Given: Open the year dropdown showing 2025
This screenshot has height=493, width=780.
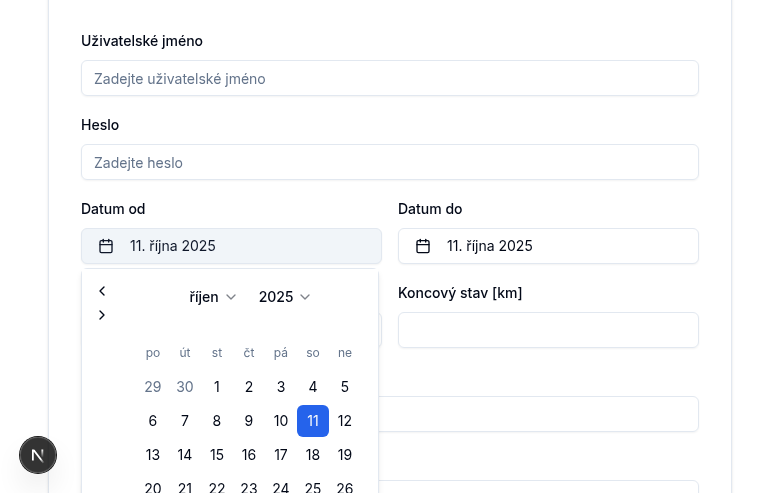Looking at the screenshot, I should (x=284, y=297).
